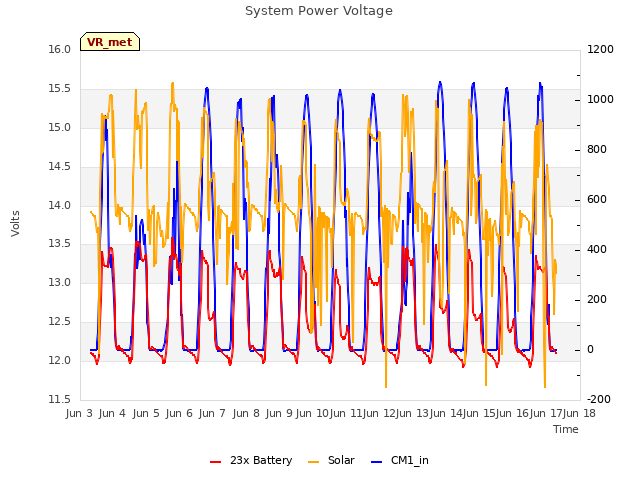The image size is (640, 480).
Task: Click the 16.0 left axis value
Action: pos(59,49)
